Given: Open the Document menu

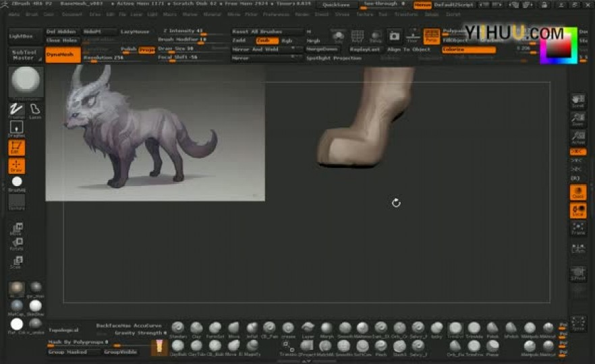Looking at the screenshot, I should 72,14.
